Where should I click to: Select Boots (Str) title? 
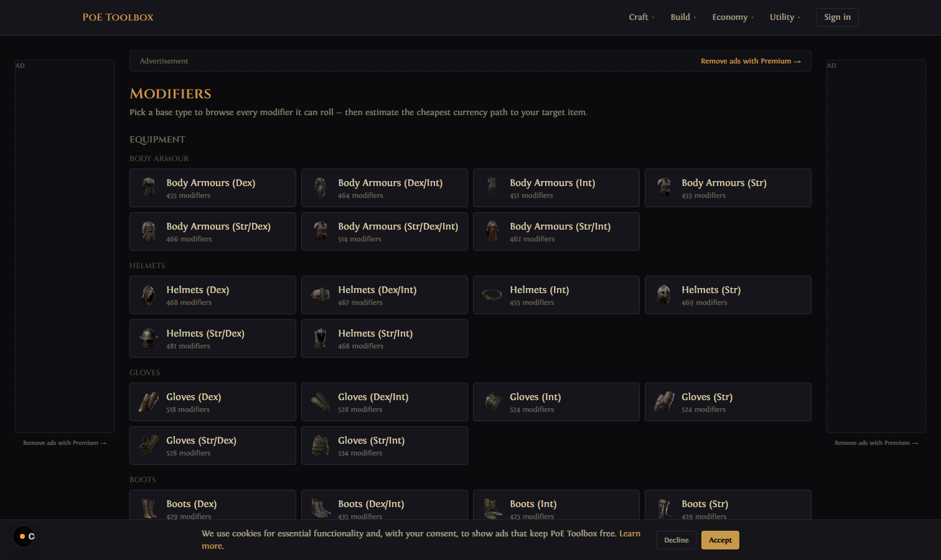click(x=705, y=504)
